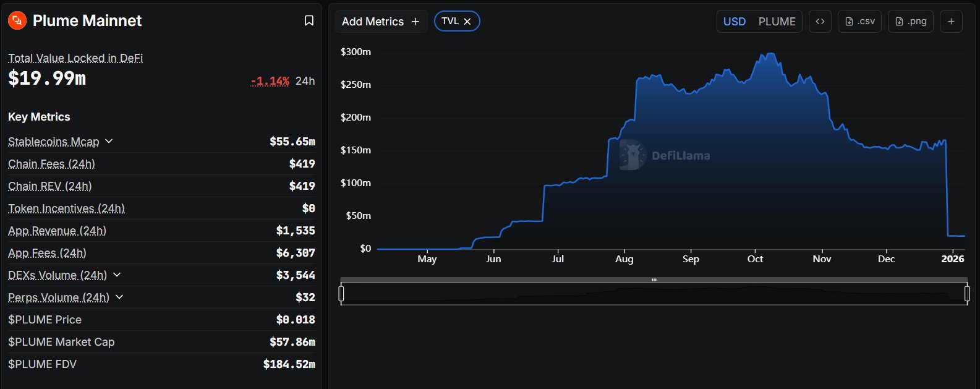980x389 pixels.
Task: Open the embed code icon
Action: click(x=820, y=21)
